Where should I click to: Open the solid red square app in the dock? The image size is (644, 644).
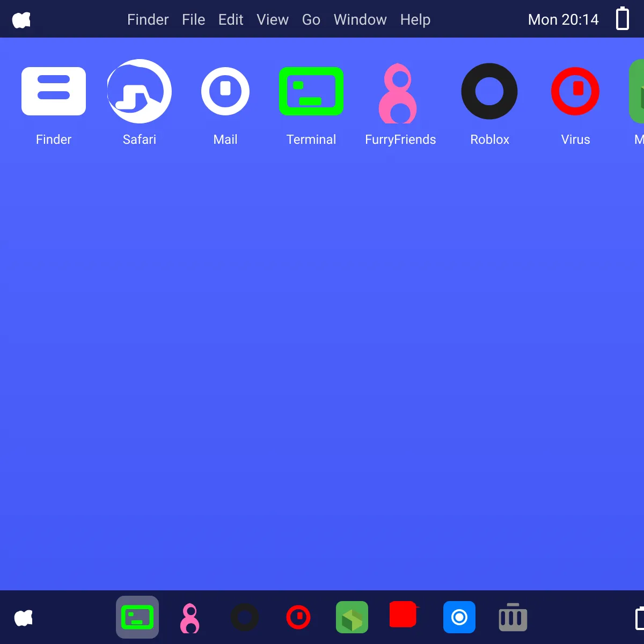click(404, 614)
